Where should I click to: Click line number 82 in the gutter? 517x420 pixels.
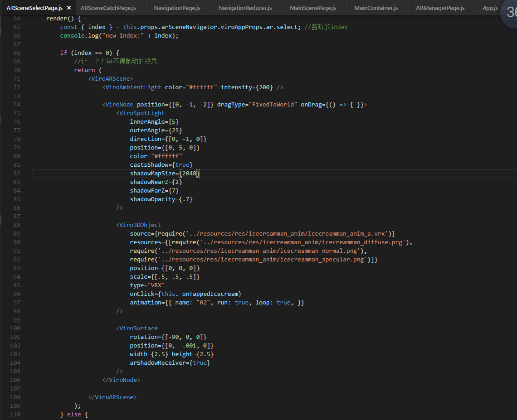16,173
